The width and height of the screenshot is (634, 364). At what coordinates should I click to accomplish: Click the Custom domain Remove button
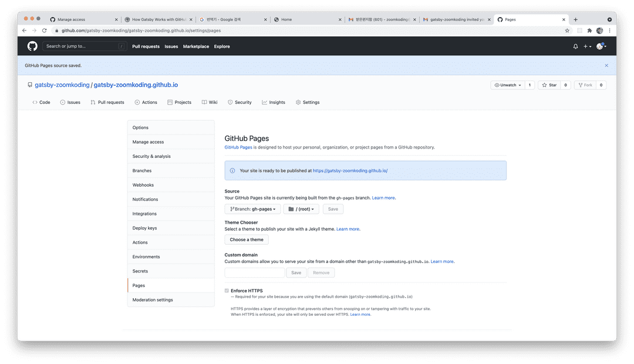[321, 272]
